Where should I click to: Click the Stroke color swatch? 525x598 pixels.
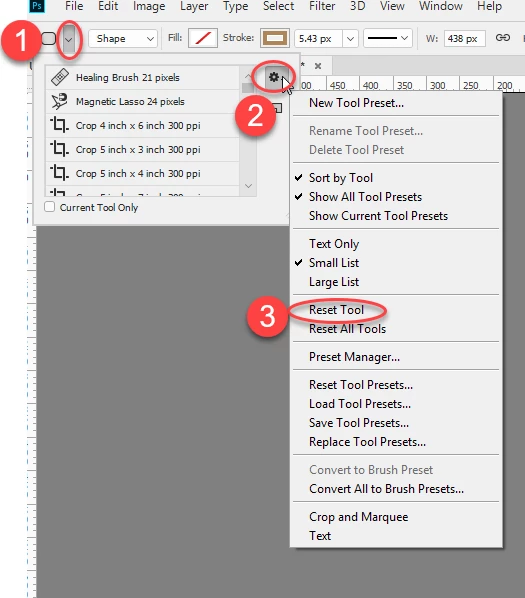275,38
